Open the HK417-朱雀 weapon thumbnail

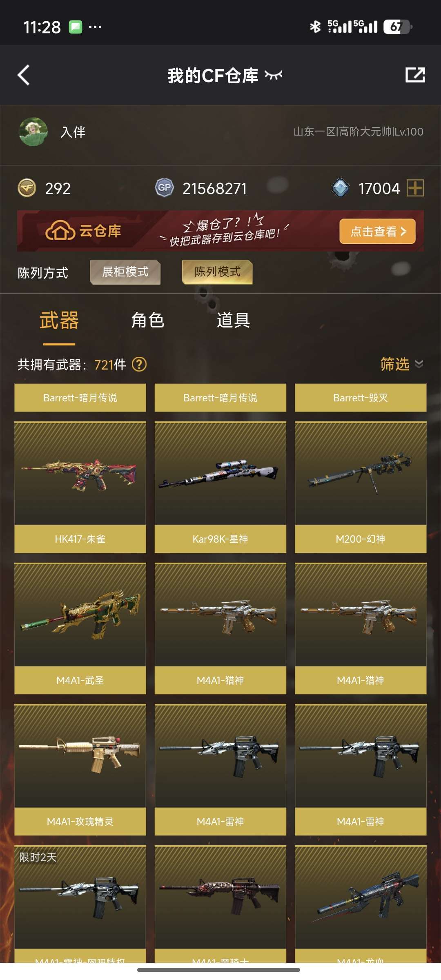coord(80,473)
